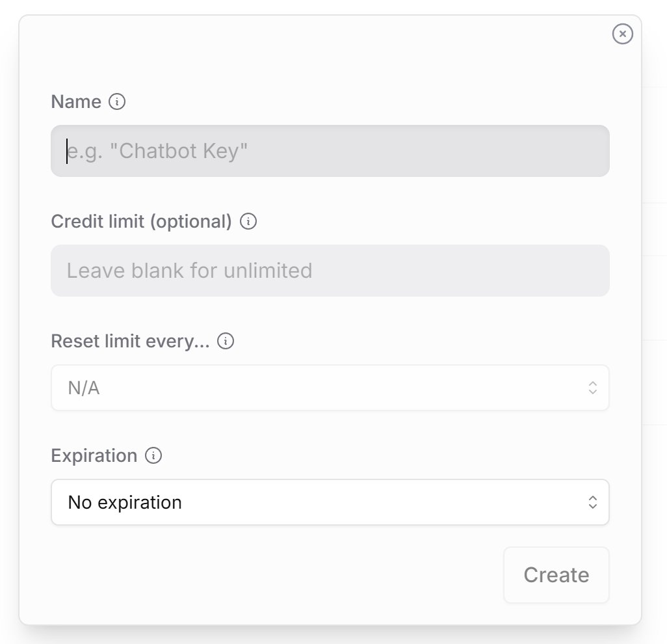Select the 'No expiration' value text
667x644 pixels.
click(x=125, y=502)
